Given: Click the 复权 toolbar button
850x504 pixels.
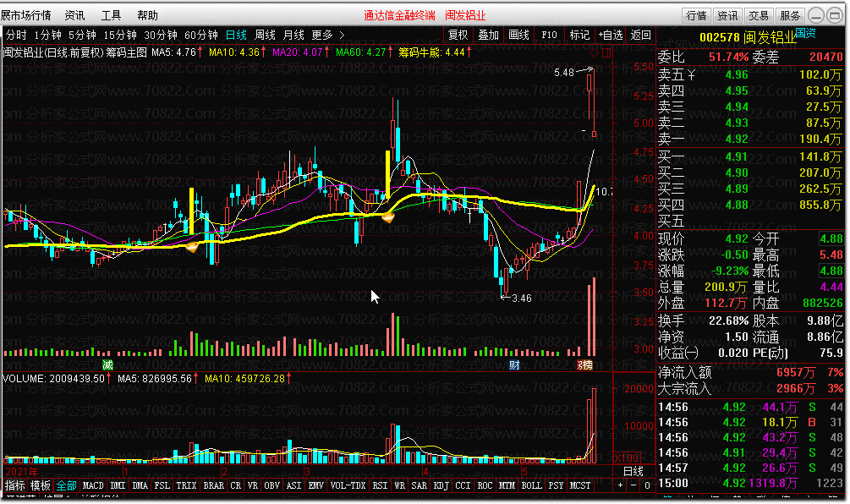Looking at the screenshot, I should coord(458,36).
